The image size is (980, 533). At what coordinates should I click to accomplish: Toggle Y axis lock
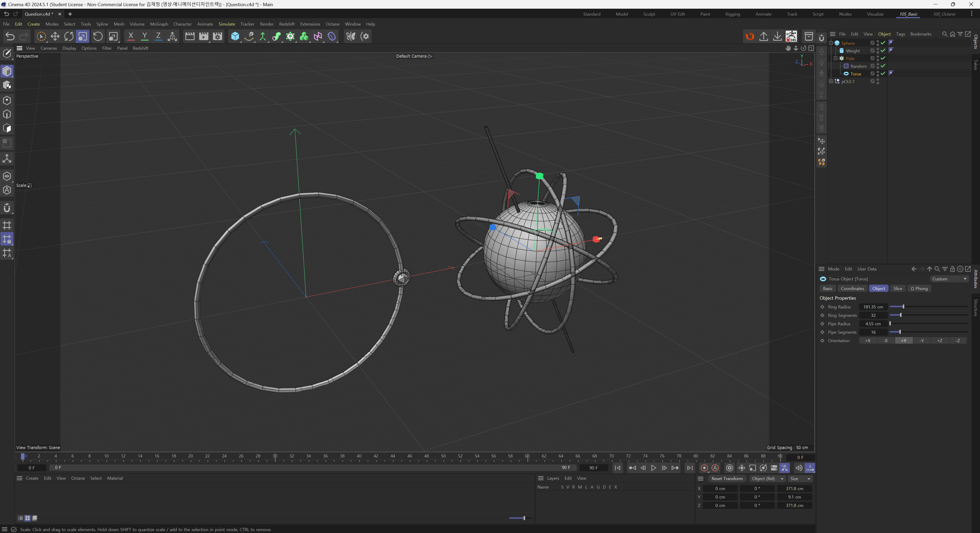[145, 37]
